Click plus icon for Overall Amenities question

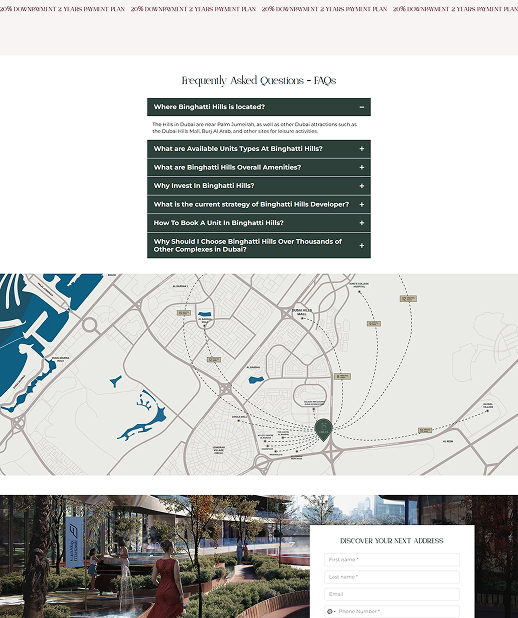361,168
